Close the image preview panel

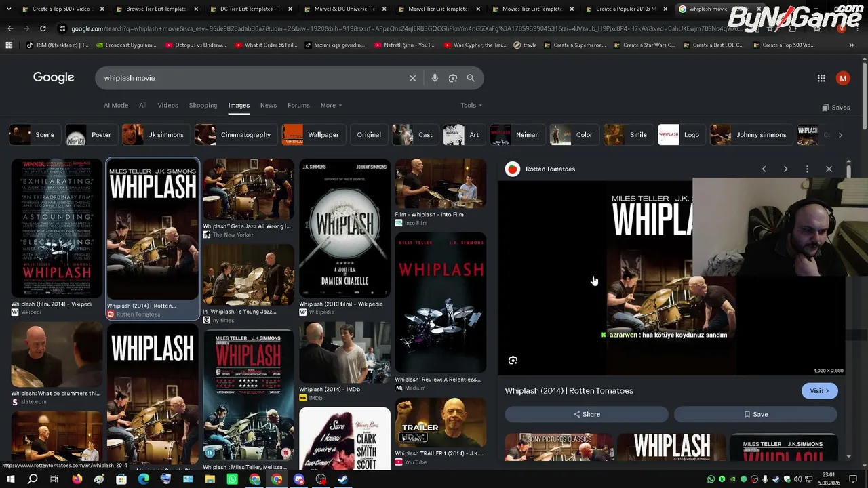829,169
